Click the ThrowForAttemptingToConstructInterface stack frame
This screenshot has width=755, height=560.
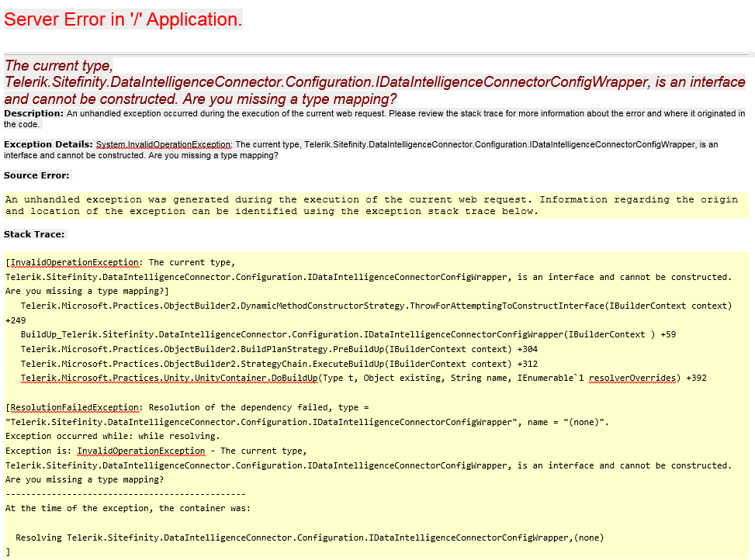click(365, 306)
